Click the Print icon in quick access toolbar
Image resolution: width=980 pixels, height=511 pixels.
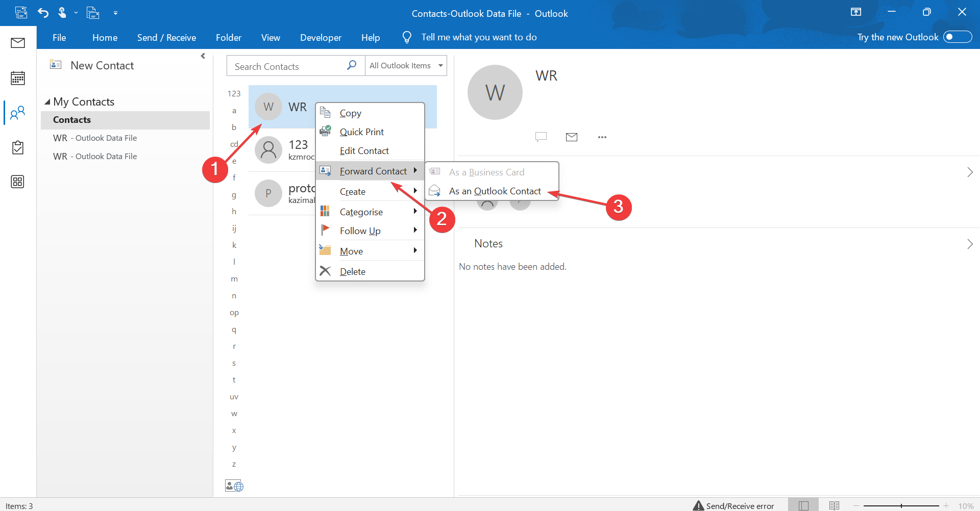click(x=93, y=13)
